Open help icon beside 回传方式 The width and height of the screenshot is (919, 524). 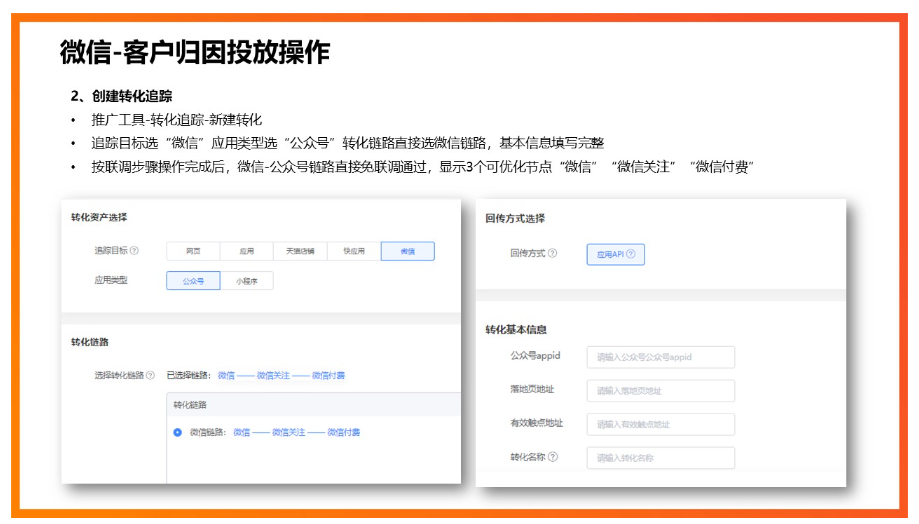[x=553, y=253]
